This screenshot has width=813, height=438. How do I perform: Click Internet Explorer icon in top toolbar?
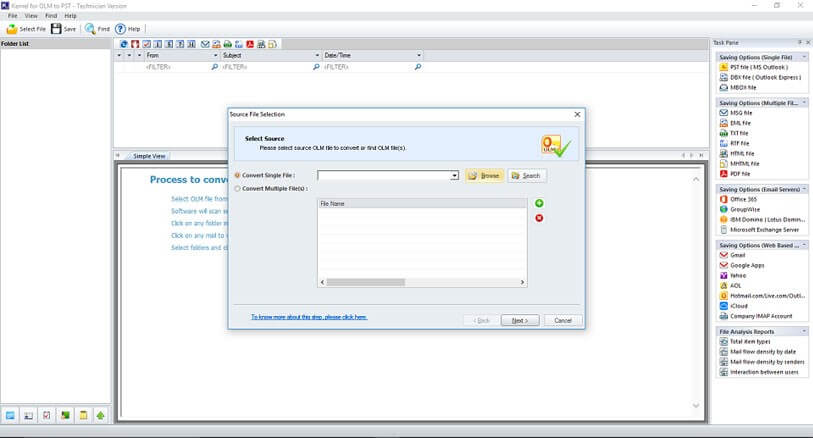(x=123, y=44)
